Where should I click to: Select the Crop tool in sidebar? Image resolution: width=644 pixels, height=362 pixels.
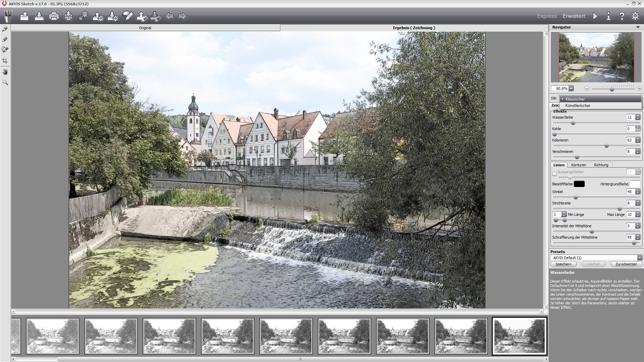5,61
